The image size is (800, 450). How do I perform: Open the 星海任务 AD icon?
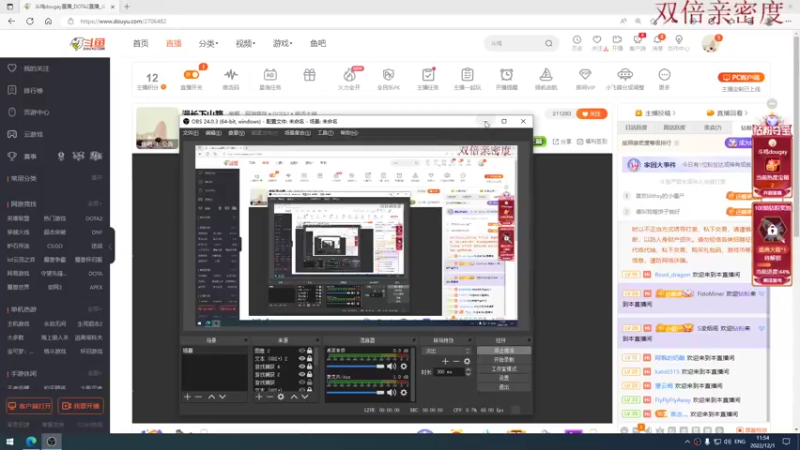pyautogui.click(x=270, y=75)
